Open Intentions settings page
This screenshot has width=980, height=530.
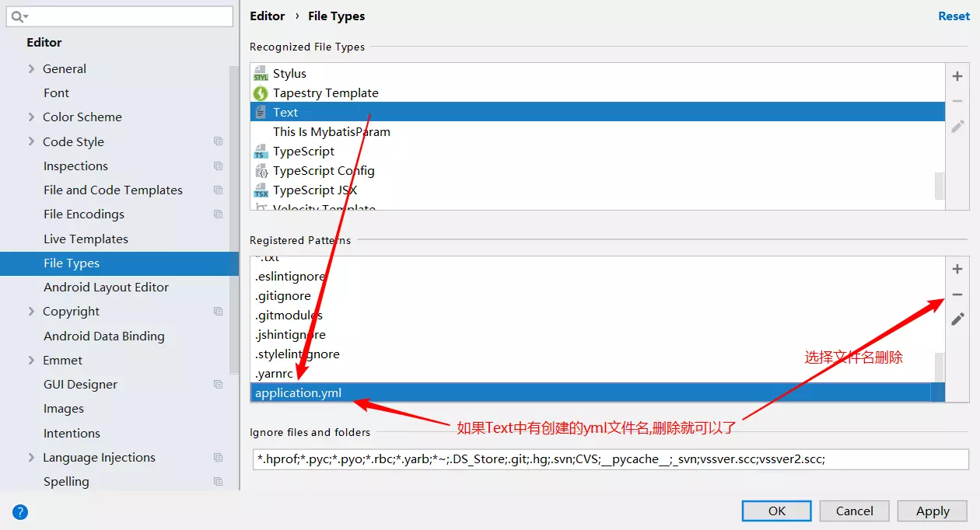pos(72,433)
